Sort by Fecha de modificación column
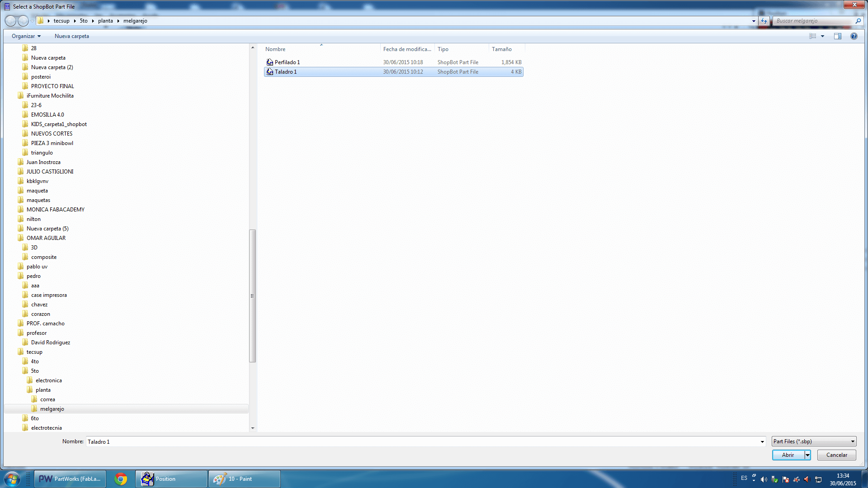This screenshot has height=488, width=868. (407, 49)
